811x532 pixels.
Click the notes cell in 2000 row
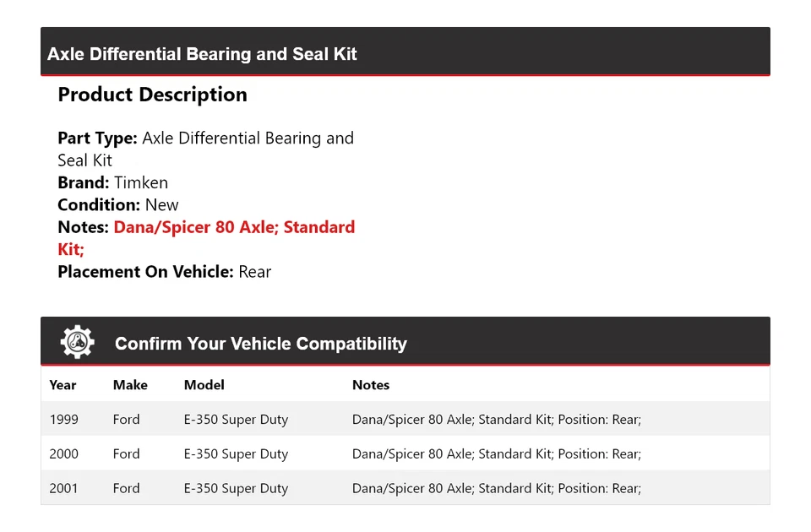(496, 454)
